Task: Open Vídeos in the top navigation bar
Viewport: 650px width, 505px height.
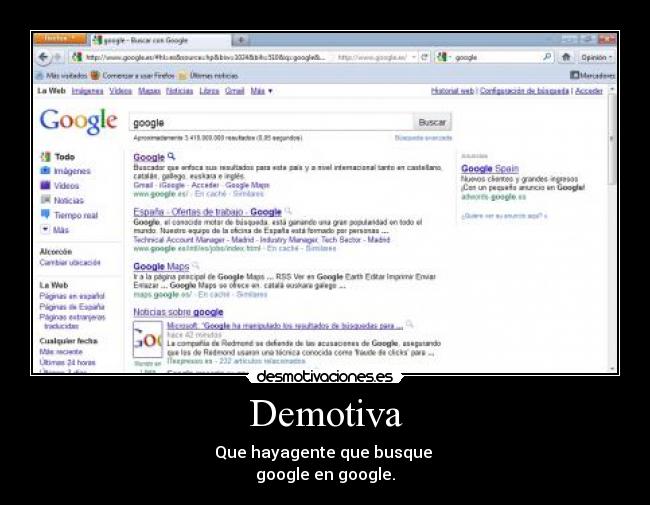Action: tap(121, 91)
